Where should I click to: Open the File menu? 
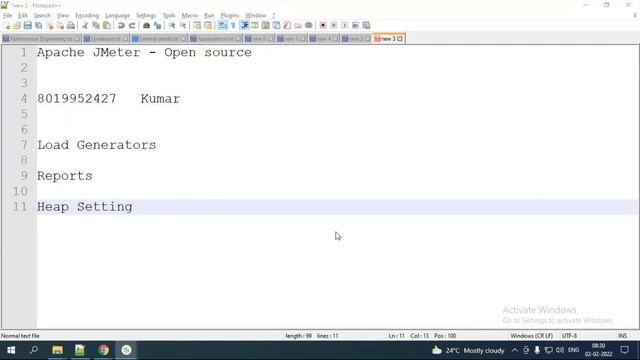coord(7,16)
